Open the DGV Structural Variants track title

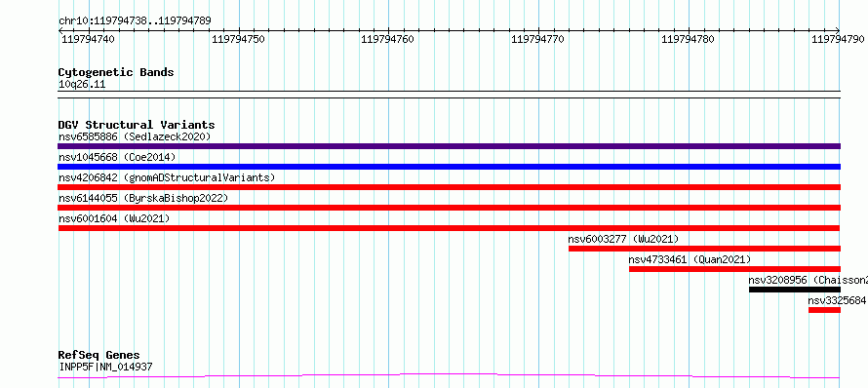(x=137, y=125)
